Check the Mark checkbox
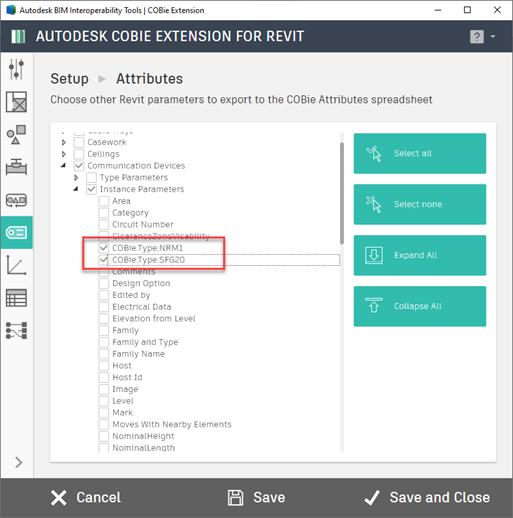This screenshot has height=518, width=513. (x=104, y=413)
